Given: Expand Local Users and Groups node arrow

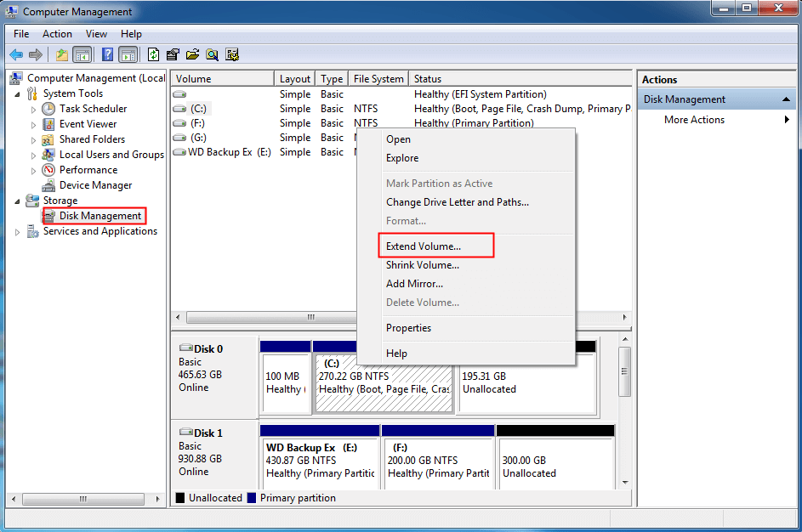Looking at the screenshot, I should tap(33, 156).
